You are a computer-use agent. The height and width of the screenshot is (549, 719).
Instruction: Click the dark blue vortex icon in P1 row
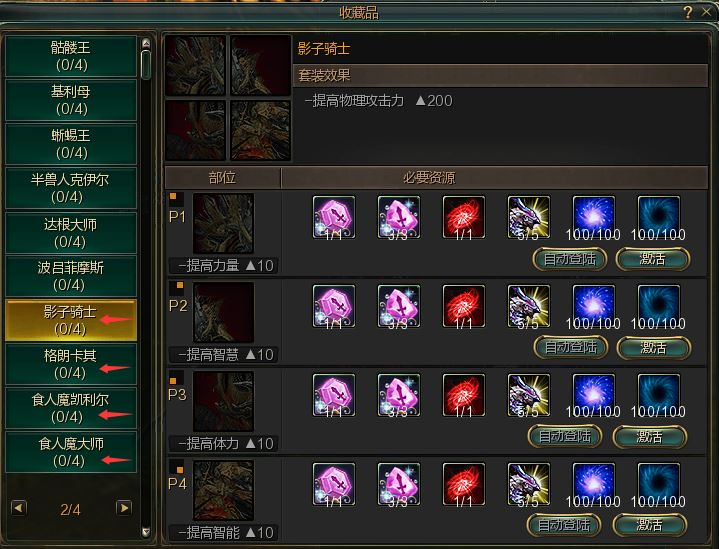click(x=658, y=217)
